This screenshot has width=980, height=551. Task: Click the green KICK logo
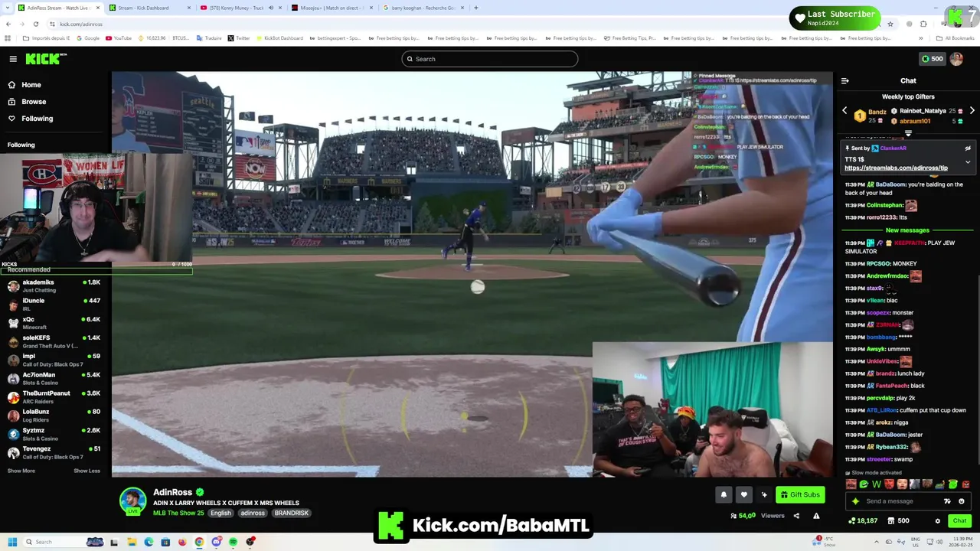(46, 59)
